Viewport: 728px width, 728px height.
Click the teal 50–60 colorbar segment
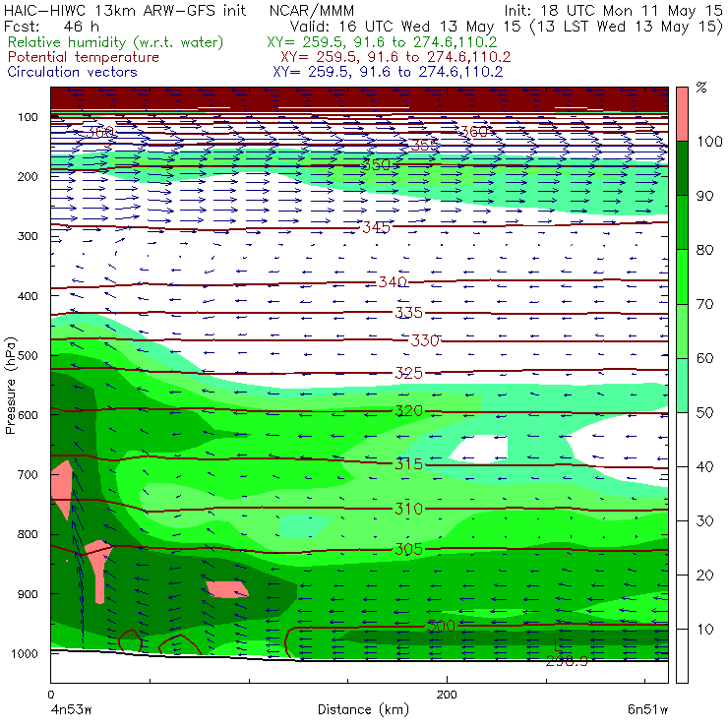click(x=682, y=386)
